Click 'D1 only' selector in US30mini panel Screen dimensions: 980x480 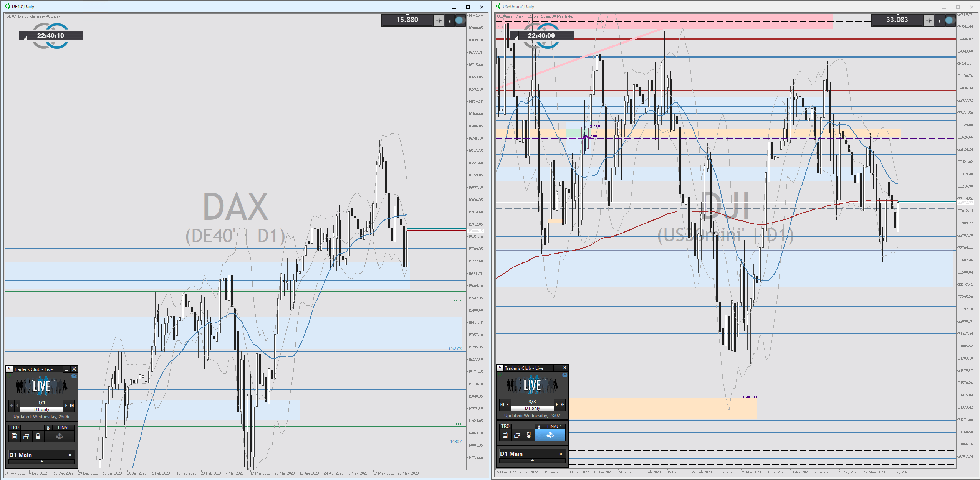pos(532,408)
